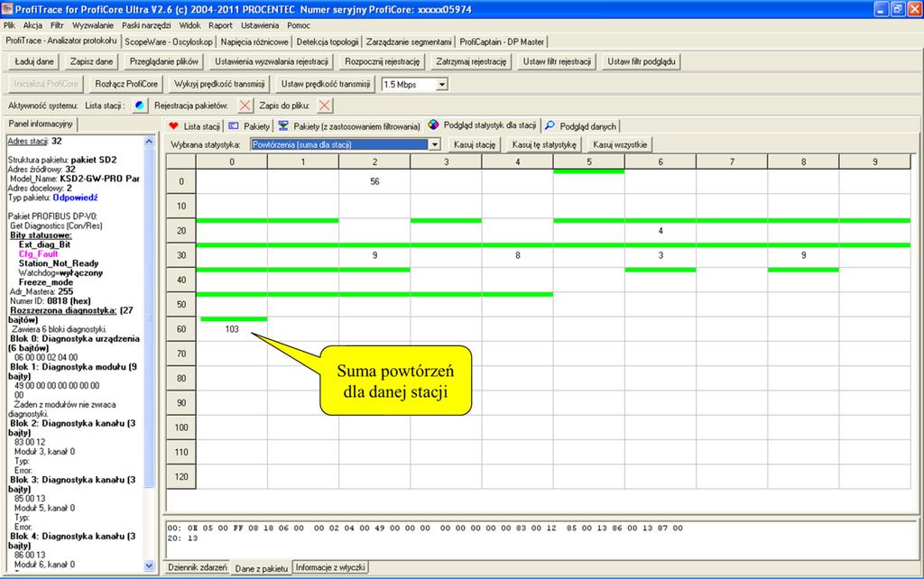Click station cell showing value 103
Image resolution: width=924 pixels, height=579 pixels.
point(232,329)
